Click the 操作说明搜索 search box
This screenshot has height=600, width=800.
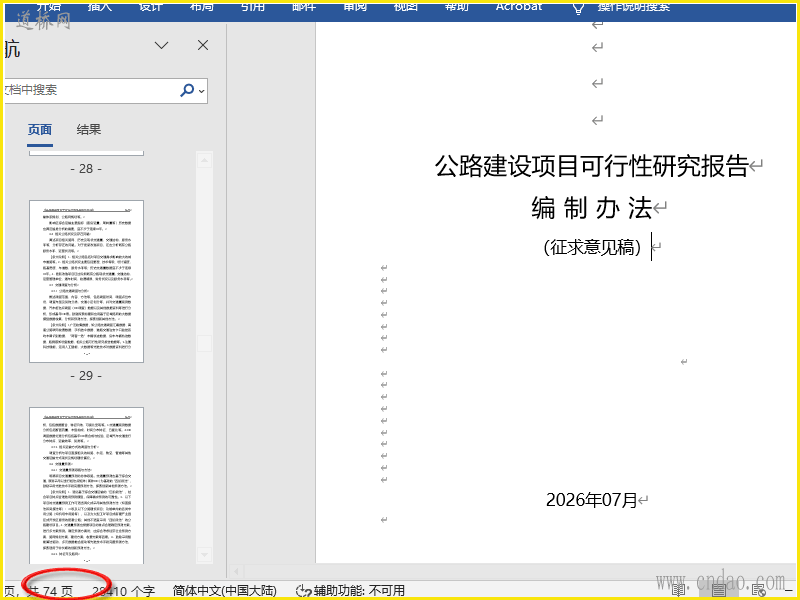point(633,7)
